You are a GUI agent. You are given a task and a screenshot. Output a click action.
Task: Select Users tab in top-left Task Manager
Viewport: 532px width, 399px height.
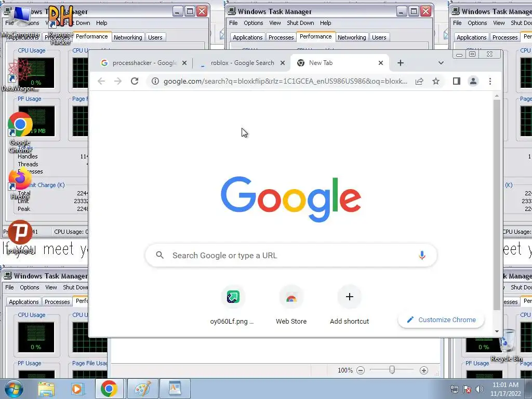pos(155,37)
